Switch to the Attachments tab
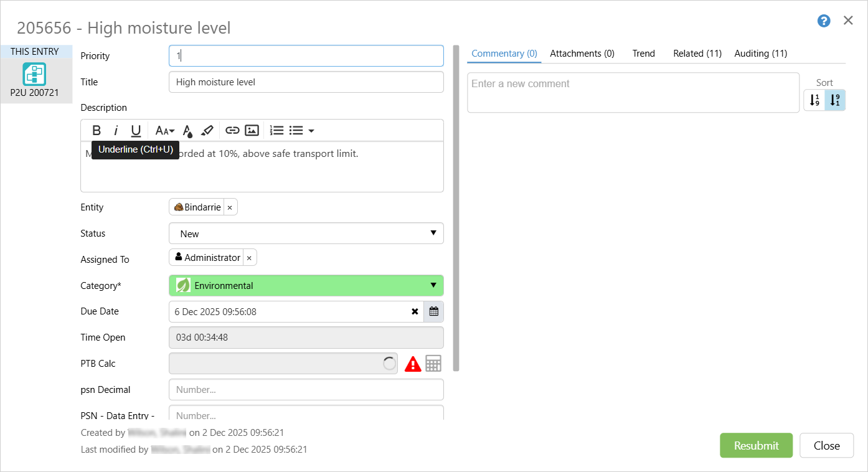 point(582,54)
